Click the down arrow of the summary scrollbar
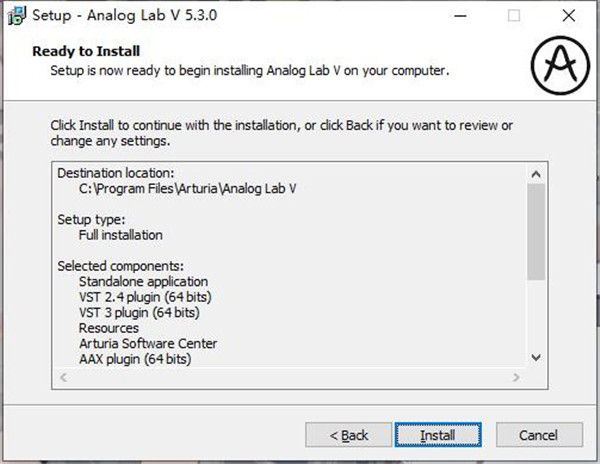The height and width of the screenshot is (464, 600). tap(536, 357)
